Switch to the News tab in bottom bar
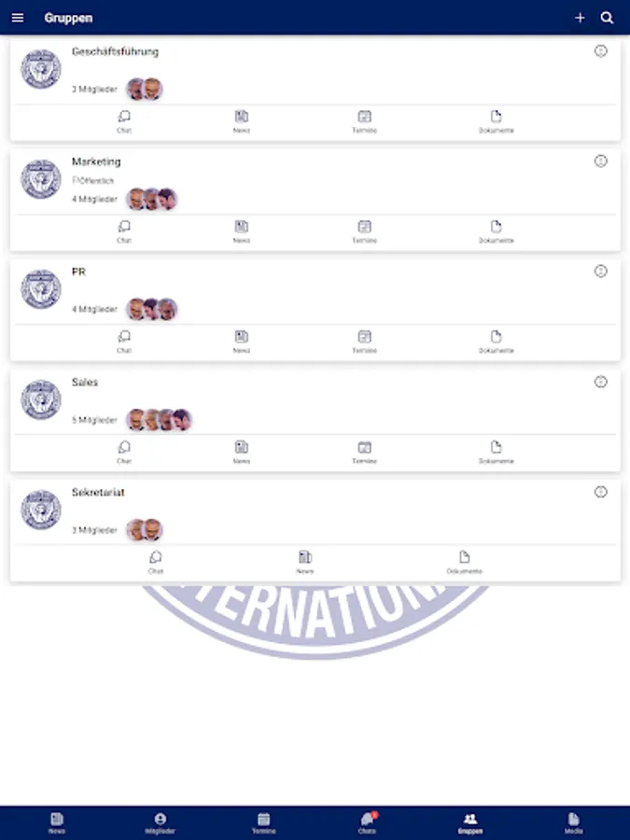 point(57,823)
